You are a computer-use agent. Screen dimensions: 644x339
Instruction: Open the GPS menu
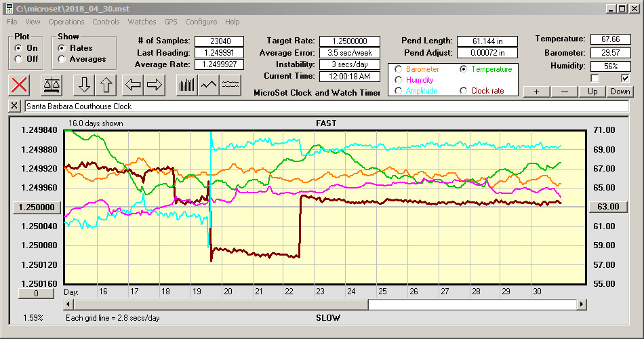tap(170, 22)
